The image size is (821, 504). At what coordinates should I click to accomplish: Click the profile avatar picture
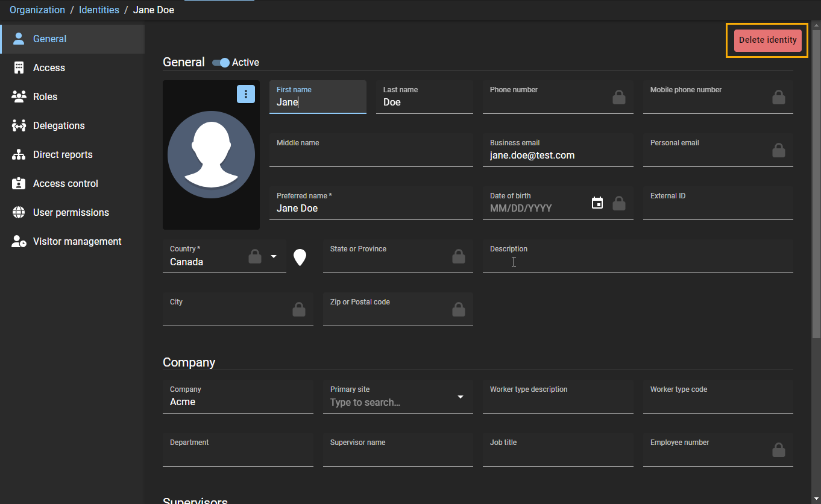pos(211,155)
